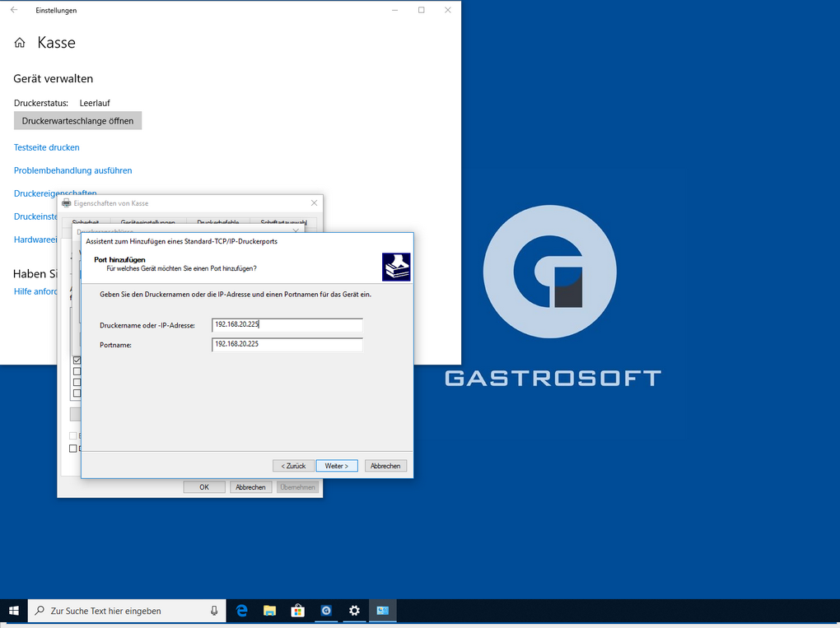The height and width of the screenshot is (628, 840).
Task: Click the magnifier icon in the taskbar search
Action: (x=40, y=611)
